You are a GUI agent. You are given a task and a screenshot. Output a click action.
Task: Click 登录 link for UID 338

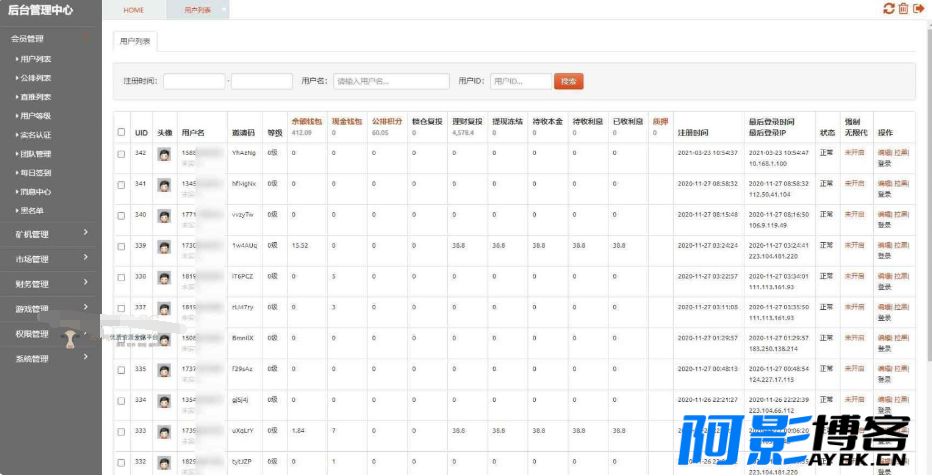[884, 286]
